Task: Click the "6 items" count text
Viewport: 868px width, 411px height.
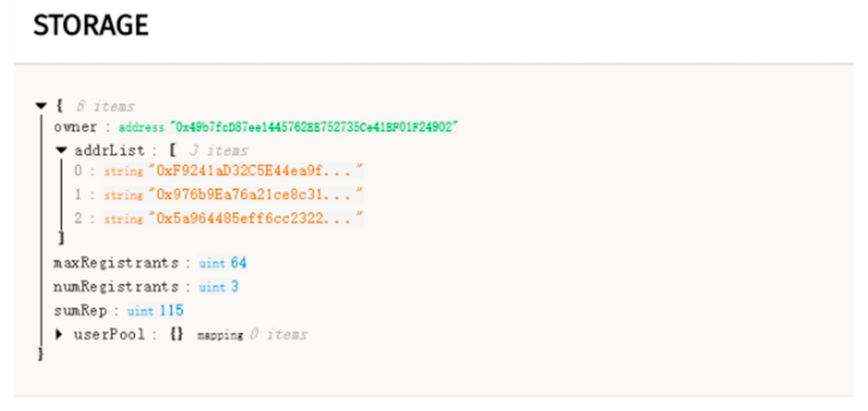Action: click(105, 106)
